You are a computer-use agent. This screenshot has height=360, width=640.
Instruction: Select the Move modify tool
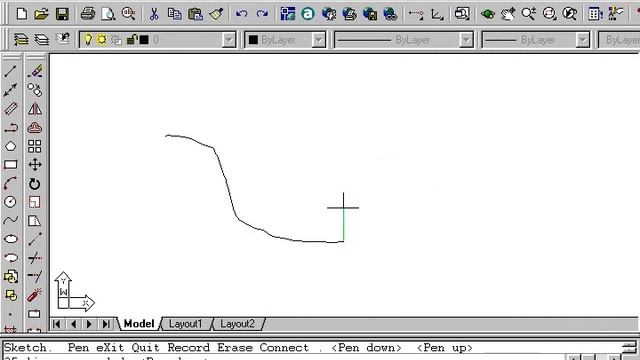pos(35,165)
